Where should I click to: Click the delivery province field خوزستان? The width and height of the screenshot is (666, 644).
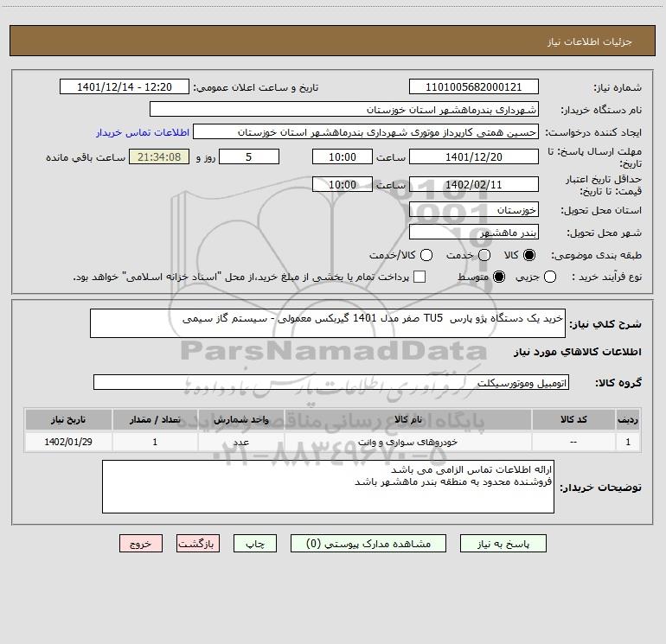click(474, 209)
